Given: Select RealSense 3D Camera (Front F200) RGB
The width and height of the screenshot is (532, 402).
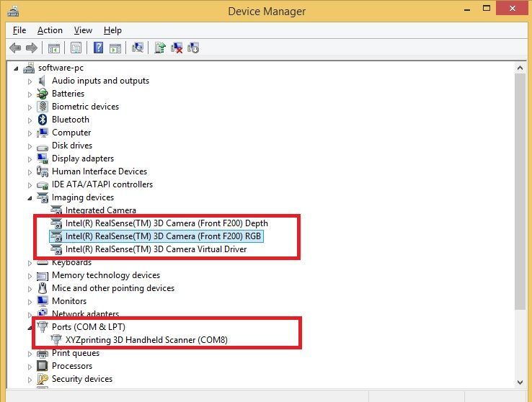Looking at the screenshot, I should click(x=163, y=236).
